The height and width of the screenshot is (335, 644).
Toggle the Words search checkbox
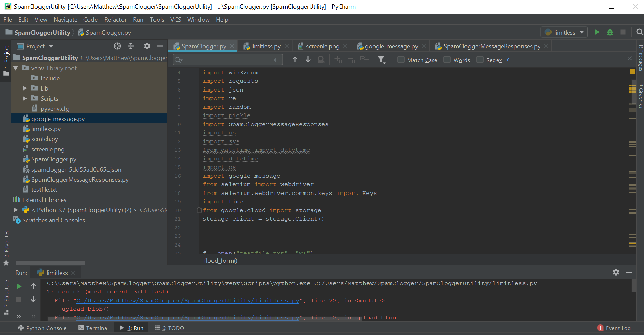click(x=447, y=60)
